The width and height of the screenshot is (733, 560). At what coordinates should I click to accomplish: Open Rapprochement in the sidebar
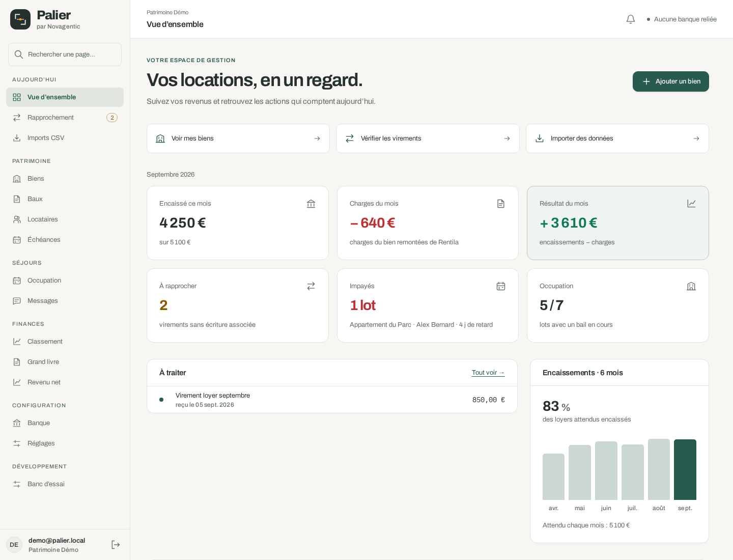(65, 118)
